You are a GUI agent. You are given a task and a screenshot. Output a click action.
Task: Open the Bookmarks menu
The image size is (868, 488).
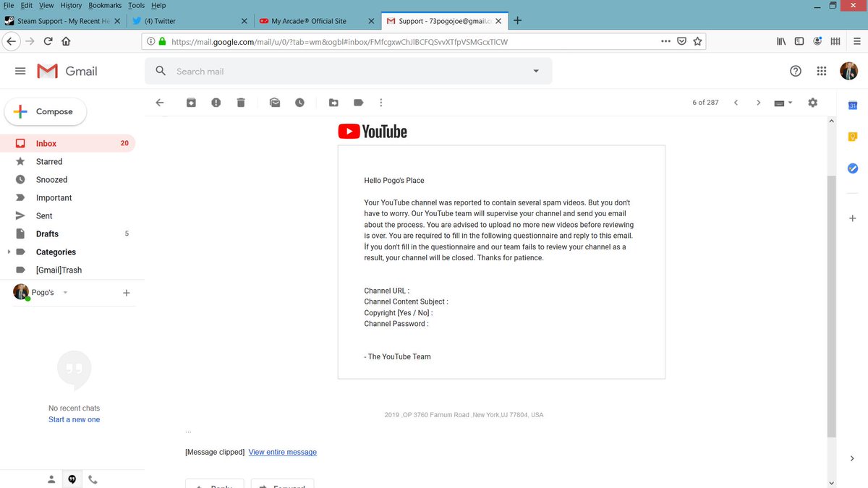(105, 5)
